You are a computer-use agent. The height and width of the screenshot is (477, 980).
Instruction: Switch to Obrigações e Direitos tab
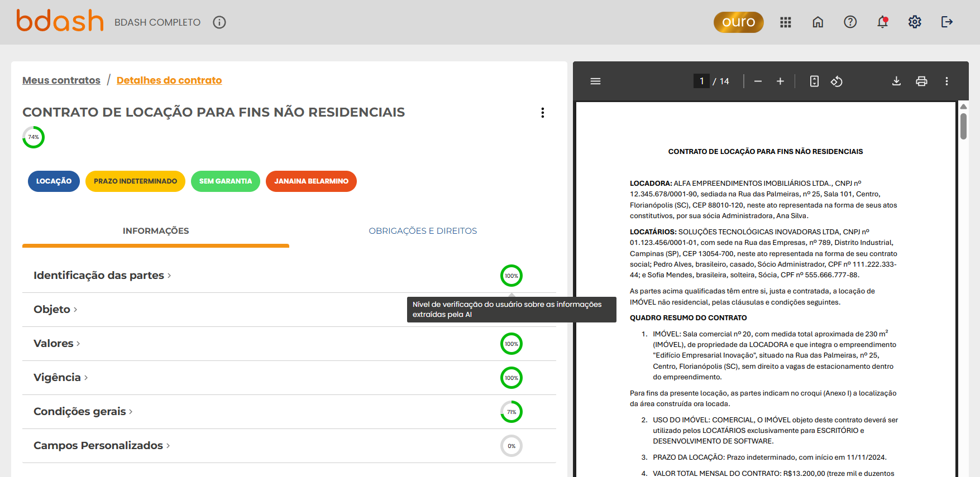pos(422,231)
